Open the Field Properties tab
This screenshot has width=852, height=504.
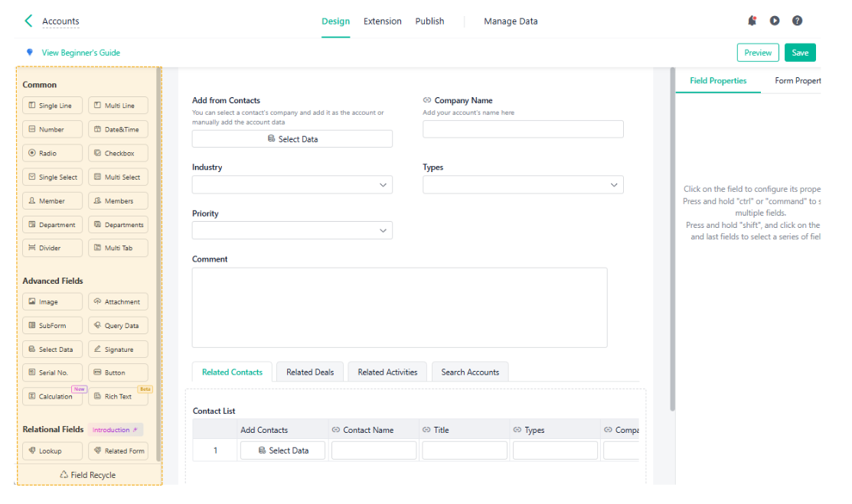(718, 80)
